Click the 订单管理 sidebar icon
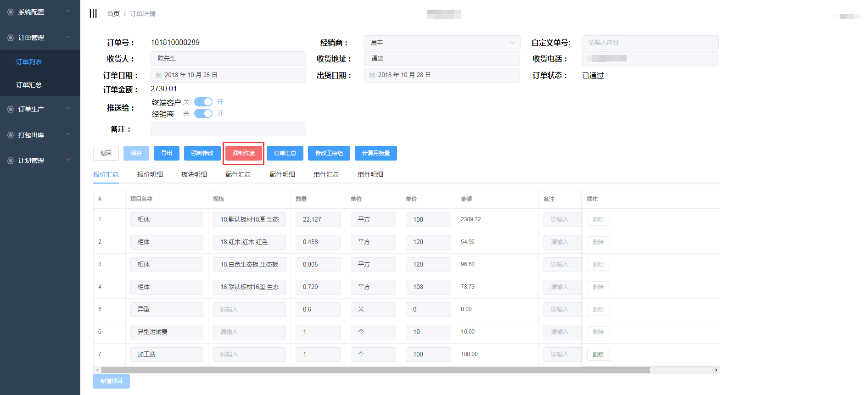This screenshot has height=395, width=868. click(10, 38)
